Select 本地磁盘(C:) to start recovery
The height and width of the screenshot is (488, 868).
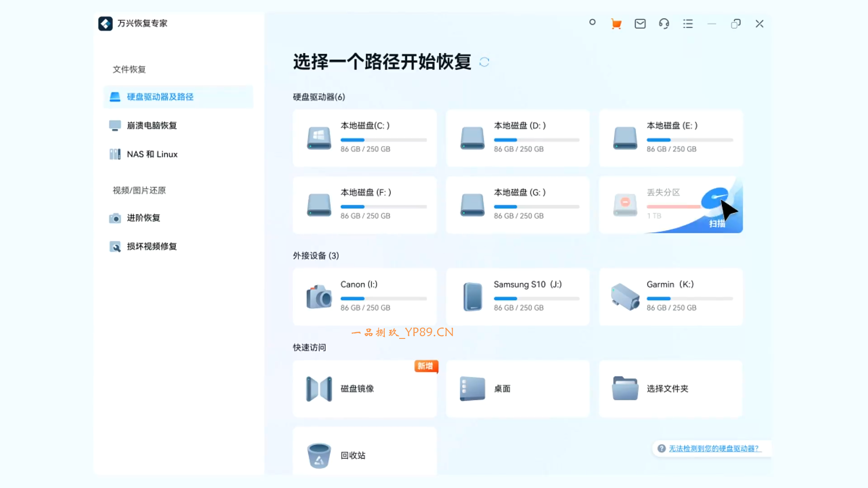coord(364,138)
